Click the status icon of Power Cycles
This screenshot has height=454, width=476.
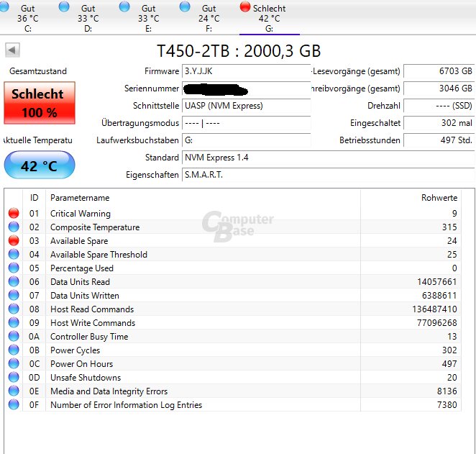14,350
